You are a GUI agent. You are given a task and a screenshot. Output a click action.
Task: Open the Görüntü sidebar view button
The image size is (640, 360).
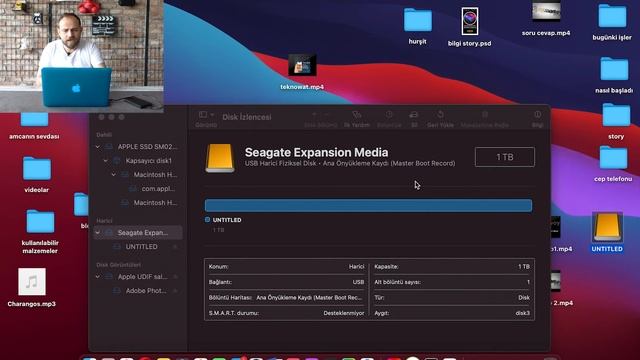tap(203, 115)
